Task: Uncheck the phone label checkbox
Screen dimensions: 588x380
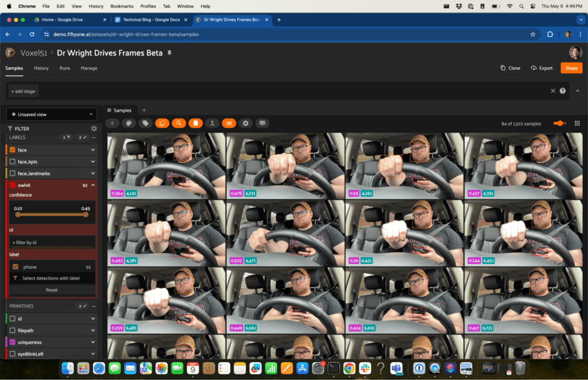Action: (x=16, y=267)
